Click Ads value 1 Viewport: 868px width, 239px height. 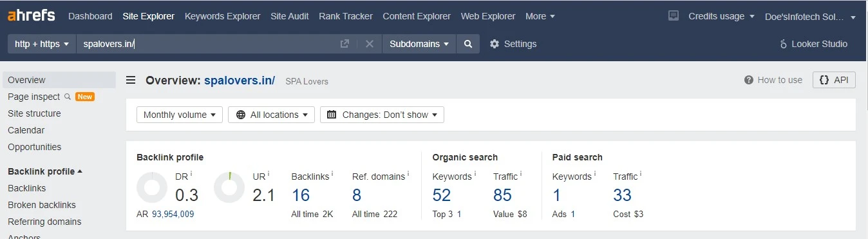(572, 214)
